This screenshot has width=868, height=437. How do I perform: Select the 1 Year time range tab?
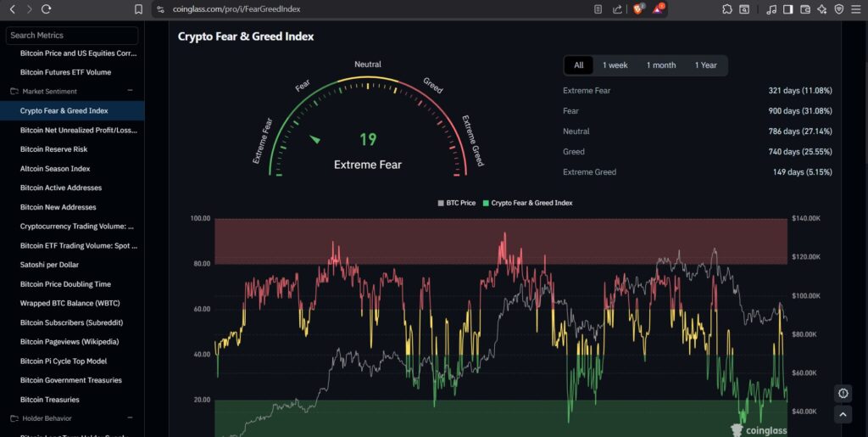pyautogui.click(x=705, y=65)
